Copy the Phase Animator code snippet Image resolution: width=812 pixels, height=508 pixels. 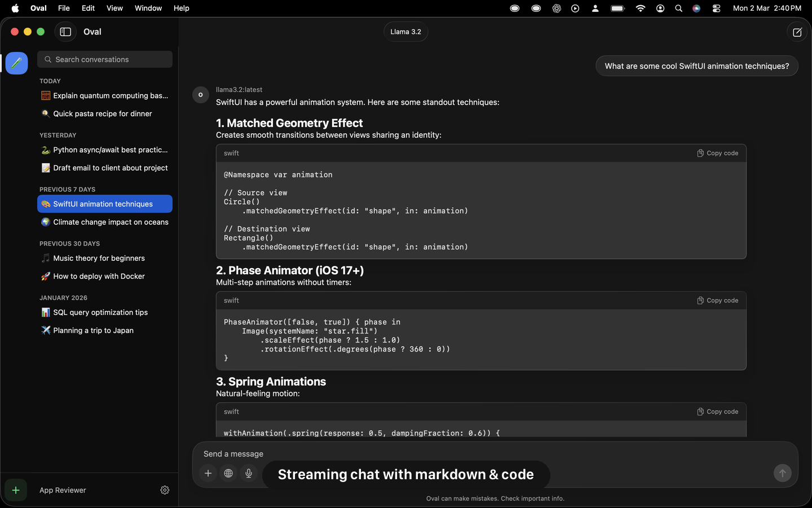(x=717, y=300)
